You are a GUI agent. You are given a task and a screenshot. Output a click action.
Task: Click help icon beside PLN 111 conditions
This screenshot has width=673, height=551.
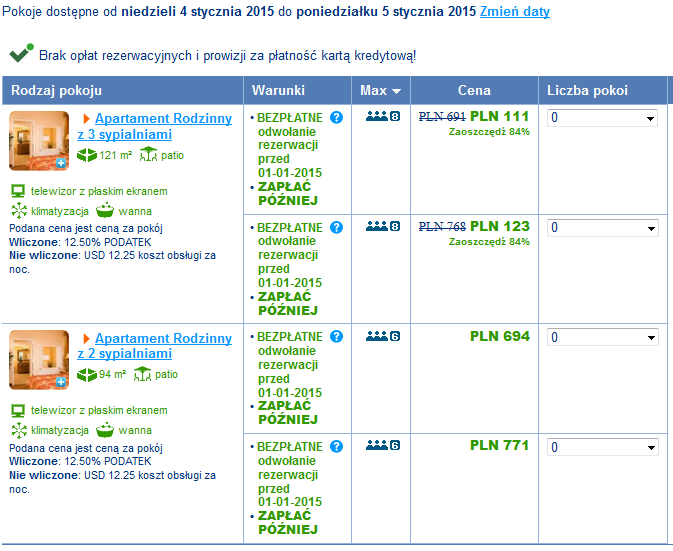pyautogui.click(x=336, y=117)
